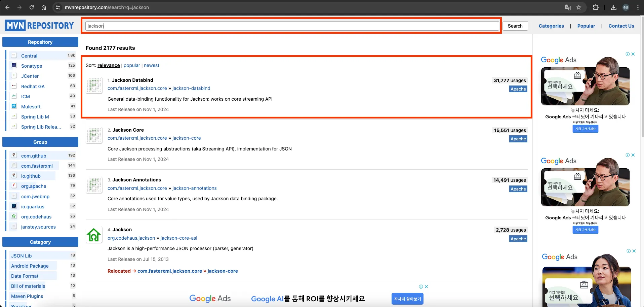Click the Jackson Databind artifact icon
This screenshot has height=307, width=644.
point(94,86)
